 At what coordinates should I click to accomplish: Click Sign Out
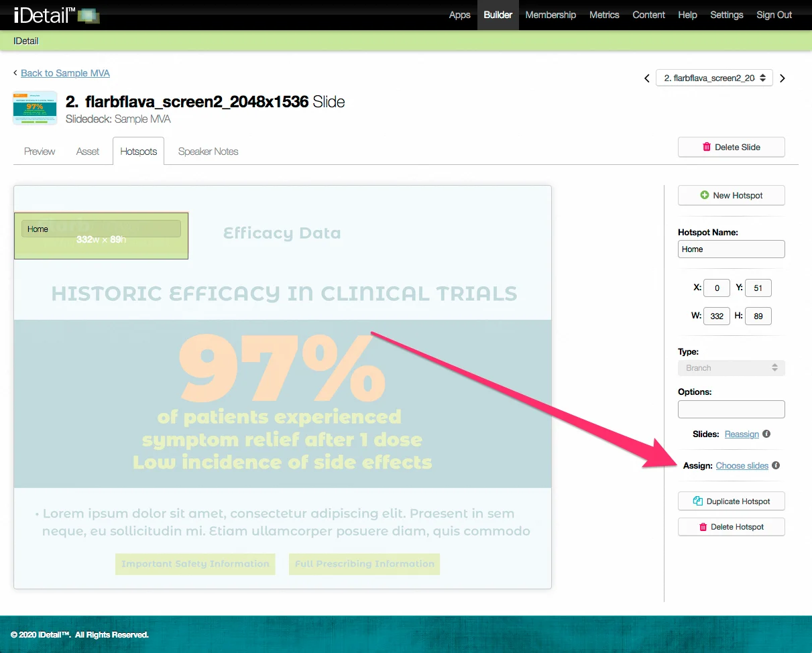click(774, 15)
